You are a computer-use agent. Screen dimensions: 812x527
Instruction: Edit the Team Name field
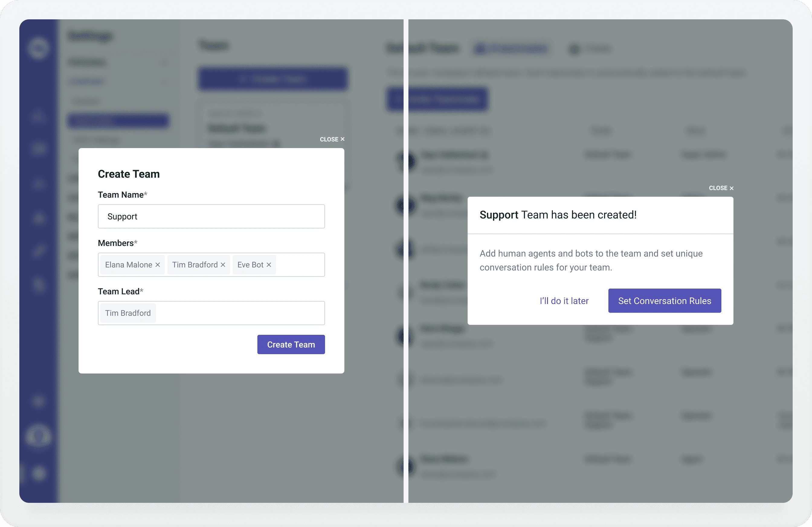coord(211,216)
